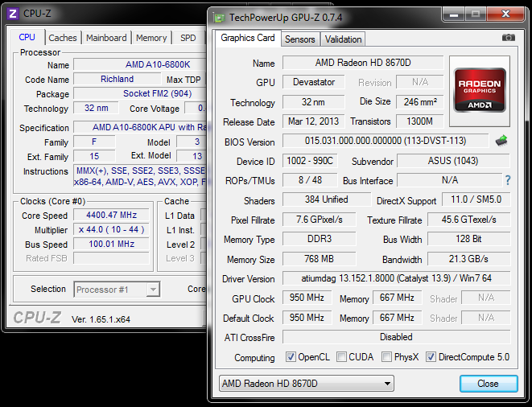
Task: Click the Device ID 1002 - 990C field
Action: click(310, 161)
